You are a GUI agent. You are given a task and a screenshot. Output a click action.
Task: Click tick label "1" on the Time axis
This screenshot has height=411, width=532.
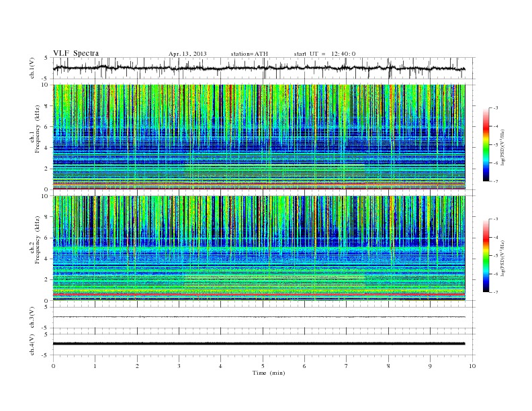[95, 366]
